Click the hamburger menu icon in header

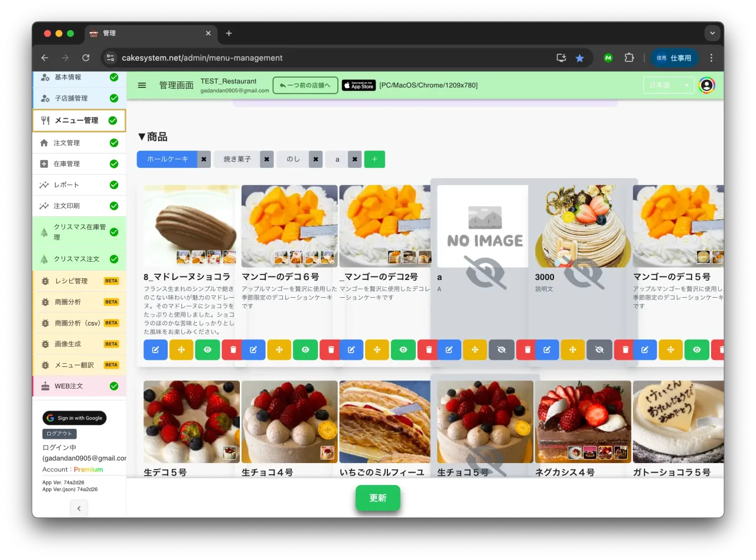pos(142,85)
